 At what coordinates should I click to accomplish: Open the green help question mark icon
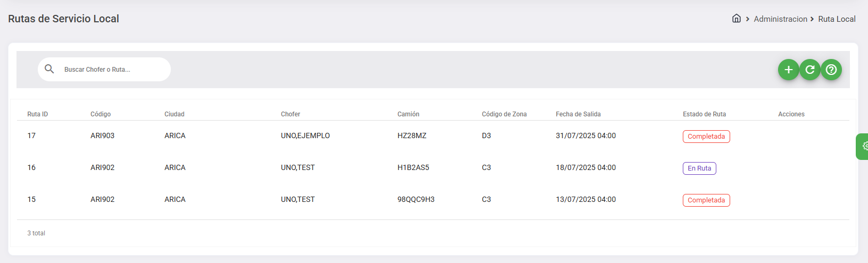point(831,70)
